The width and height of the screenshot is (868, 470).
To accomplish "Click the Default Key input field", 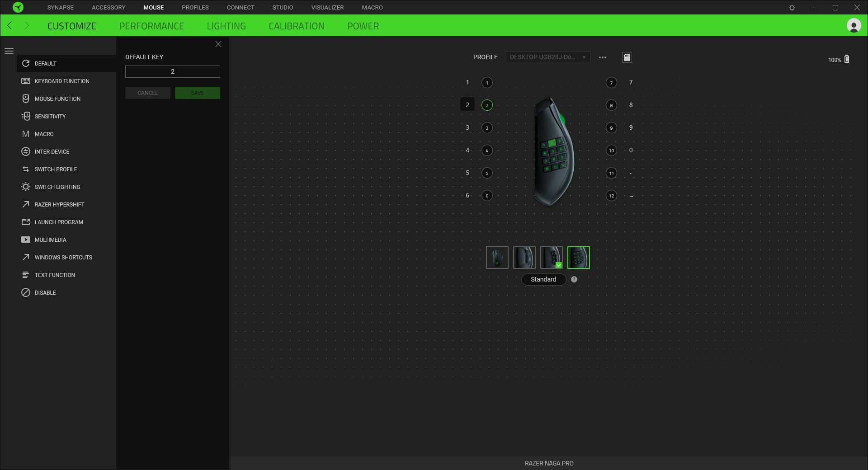I will coord(172,71).
